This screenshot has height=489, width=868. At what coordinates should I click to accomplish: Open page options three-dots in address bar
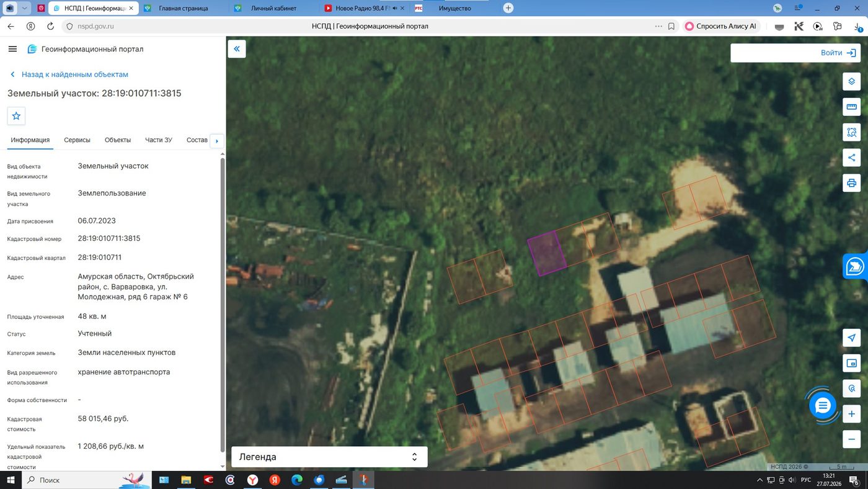pos(658,27)
